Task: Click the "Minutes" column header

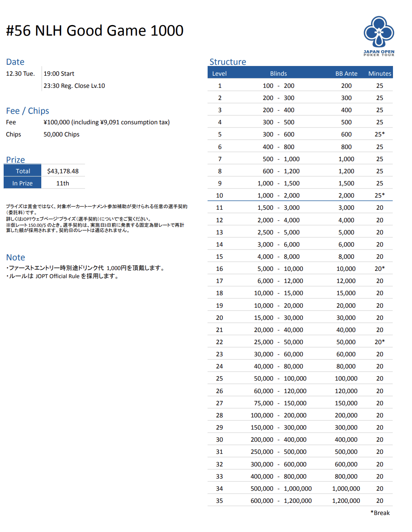Action: [379, 74]
